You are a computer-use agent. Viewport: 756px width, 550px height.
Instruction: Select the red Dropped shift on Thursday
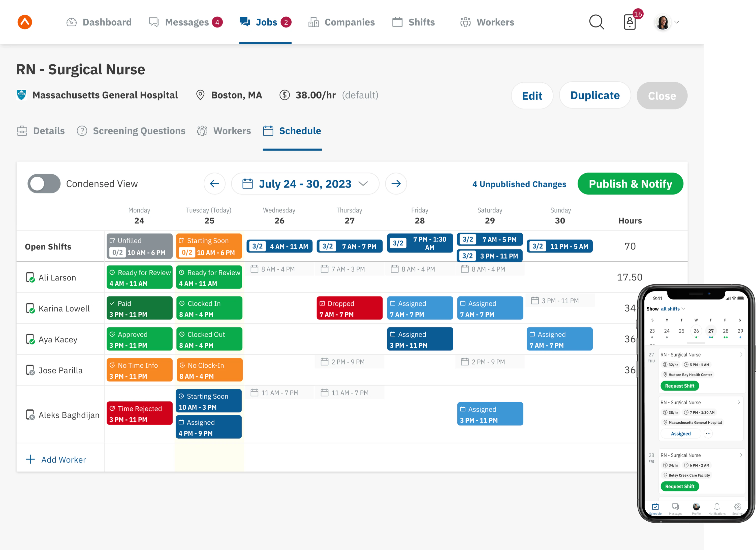pos(349,308)
